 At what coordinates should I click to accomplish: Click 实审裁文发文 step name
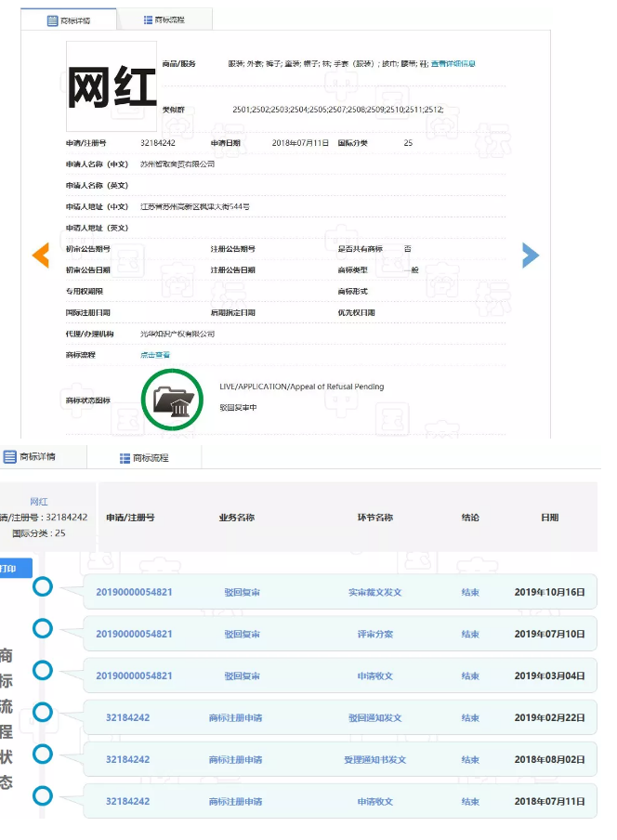[374, 592]
